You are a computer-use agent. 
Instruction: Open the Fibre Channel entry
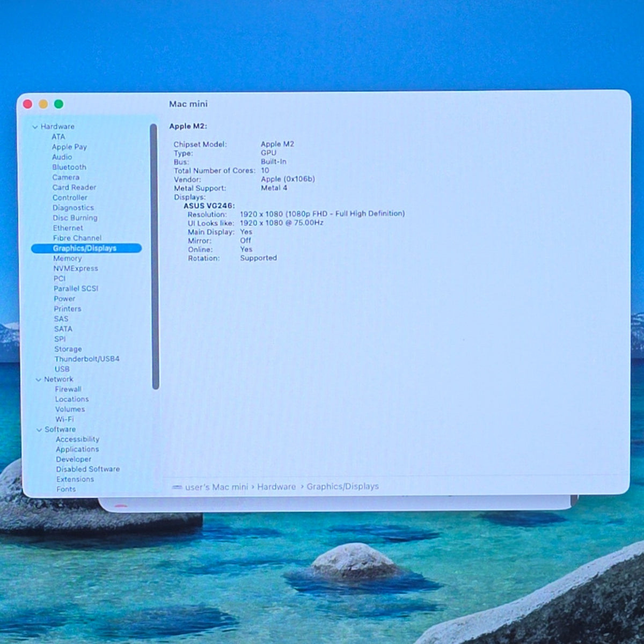click(77, 238)
